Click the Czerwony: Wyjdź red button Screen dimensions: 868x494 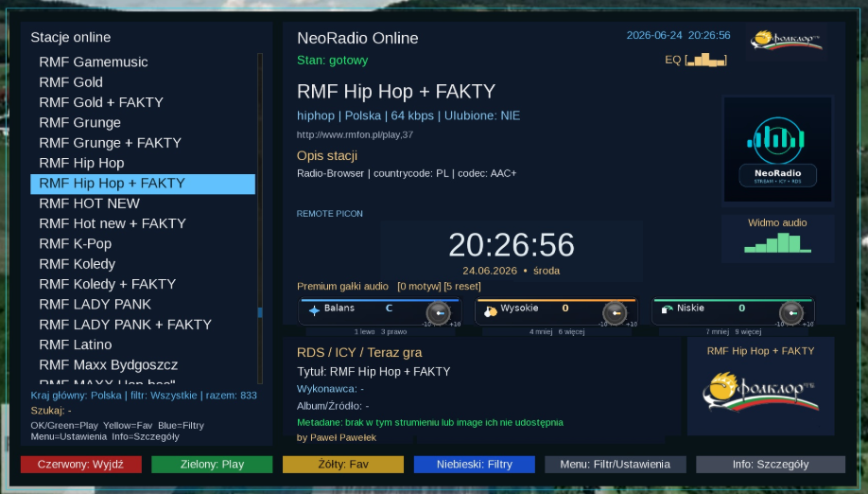80,464
